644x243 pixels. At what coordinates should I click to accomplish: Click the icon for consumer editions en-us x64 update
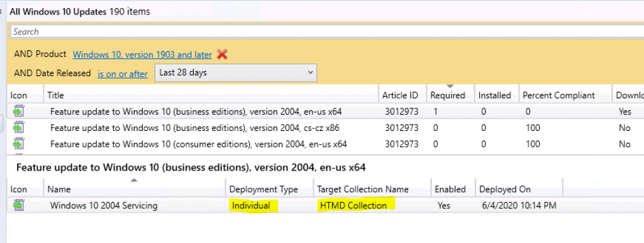(x=19, y=144)
